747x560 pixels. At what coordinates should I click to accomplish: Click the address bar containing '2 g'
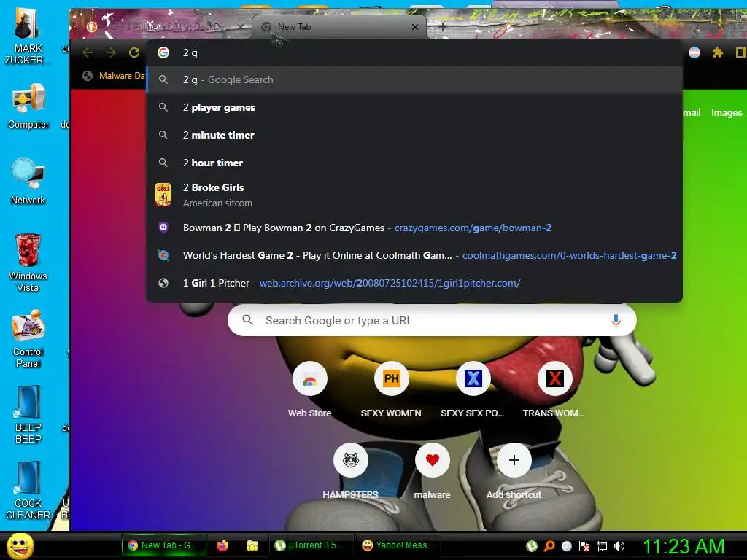click(x=414, y=52)
